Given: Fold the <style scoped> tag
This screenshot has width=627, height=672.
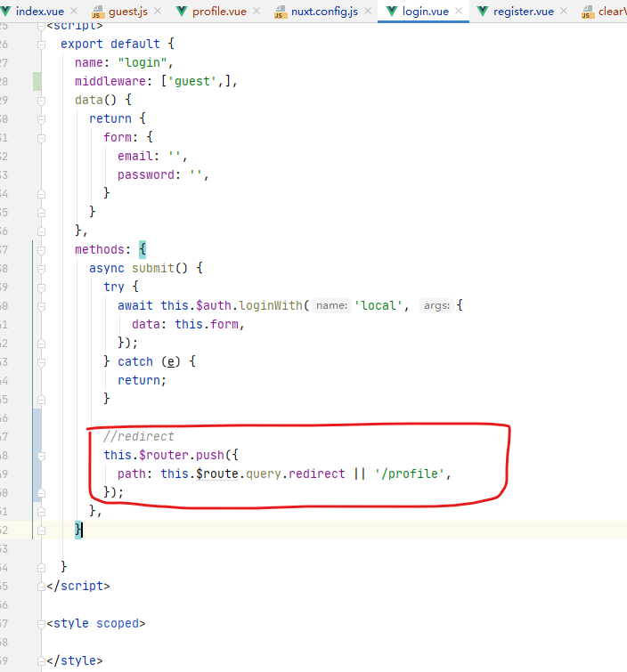Looking at the screenshot, I should pos(41,624).
